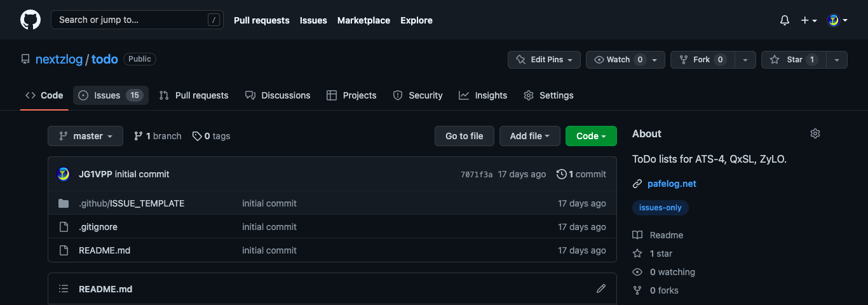Switch to the repository Pull requests tab
Screen dimensions: 868x305
point(194,95)
